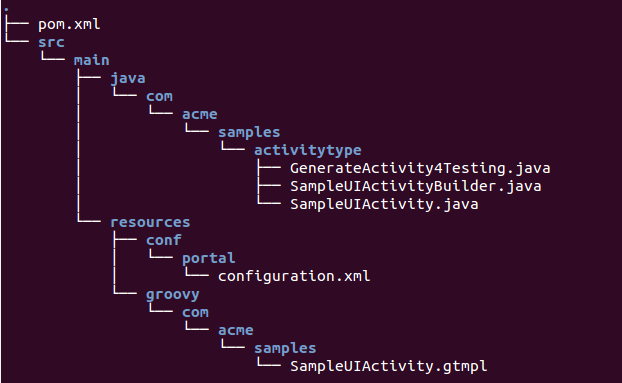622x383 pixels.
Task: Click the com folder under groovy
Action: [195, 312]
